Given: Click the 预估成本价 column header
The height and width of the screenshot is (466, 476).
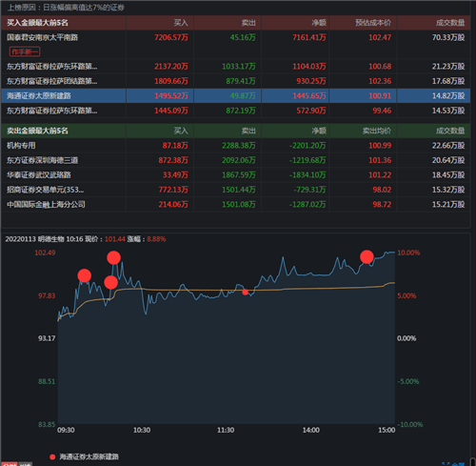Looking at the screenshot, I should tap(373, 23).
